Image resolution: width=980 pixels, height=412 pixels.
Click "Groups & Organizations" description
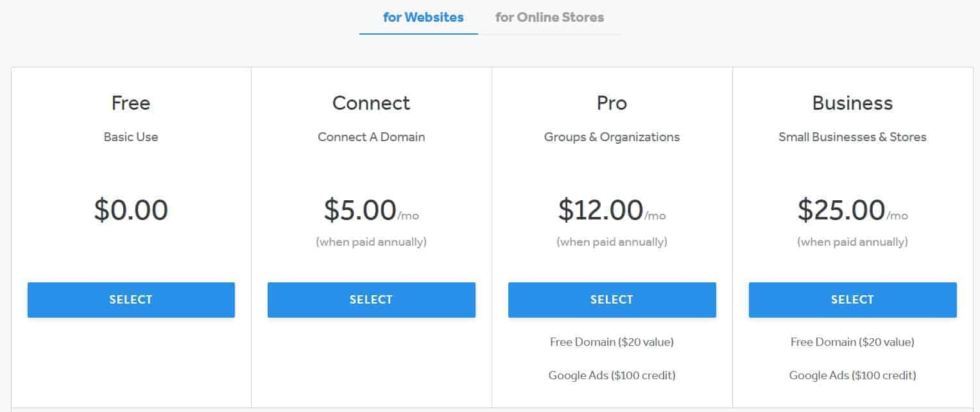click(612, 137)
